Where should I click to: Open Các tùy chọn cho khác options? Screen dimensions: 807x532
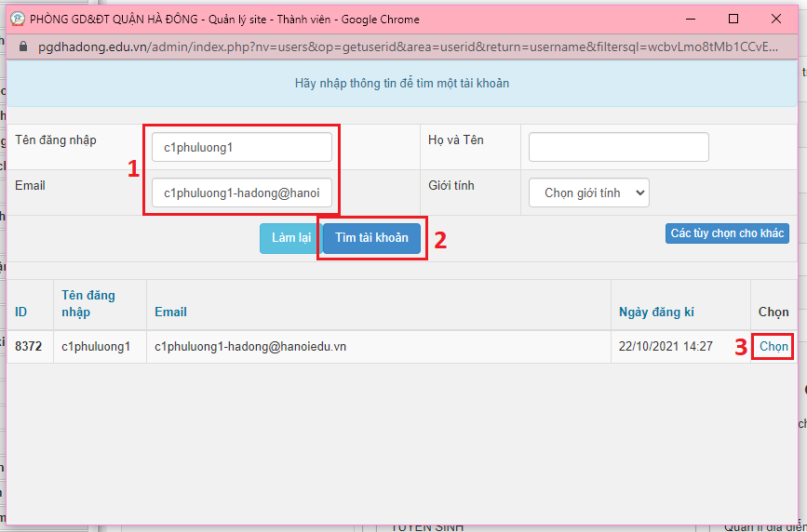(x=727, y=233)
